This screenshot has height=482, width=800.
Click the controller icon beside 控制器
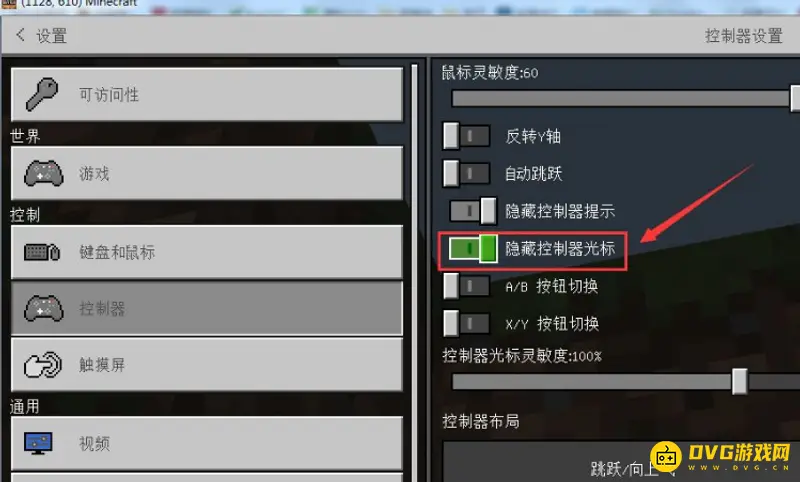(x=44, y=309)
